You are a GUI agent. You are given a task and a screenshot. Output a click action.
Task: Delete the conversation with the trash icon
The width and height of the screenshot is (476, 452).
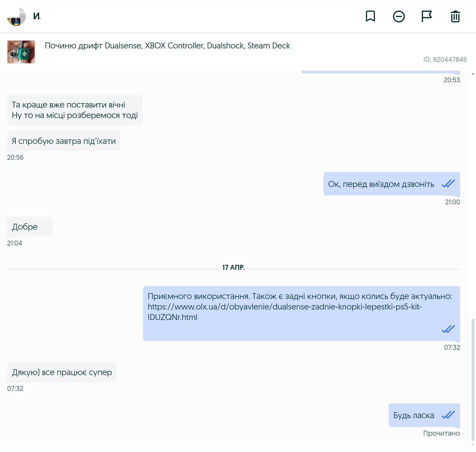[455, 16]
